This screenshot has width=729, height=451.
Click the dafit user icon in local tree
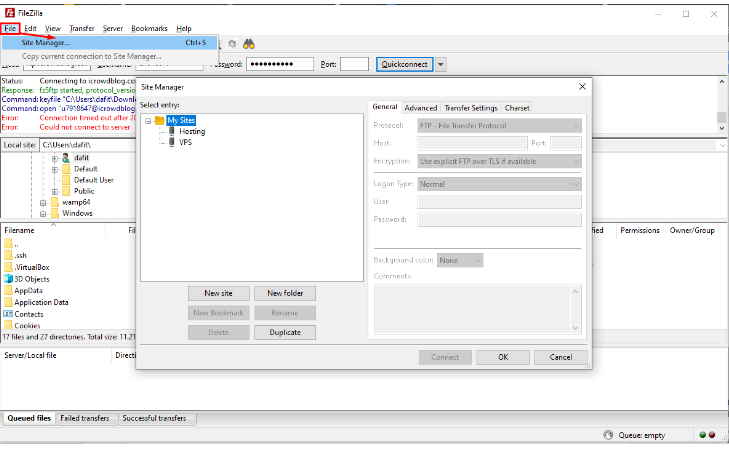[66, 158]
